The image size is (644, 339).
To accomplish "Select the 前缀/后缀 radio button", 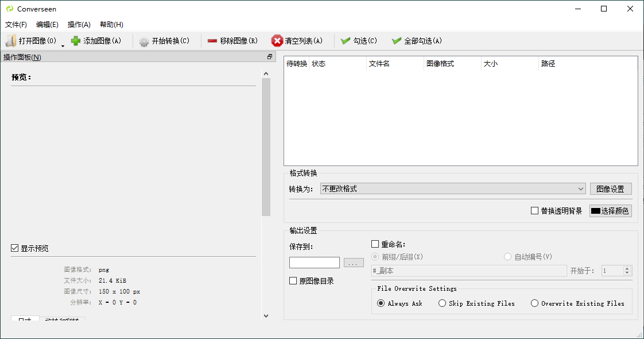I will click(x=375, y=257).
